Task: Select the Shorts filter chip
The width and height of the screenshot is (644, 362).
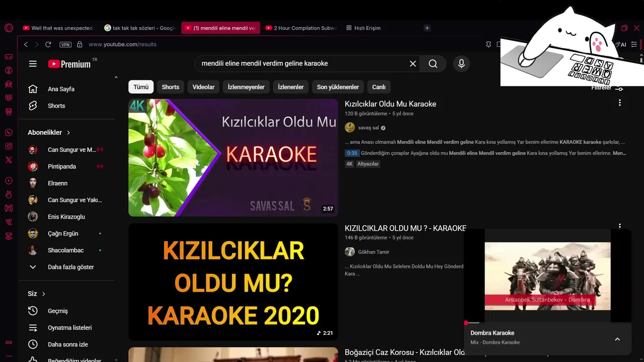Action: tap(171, 87)
